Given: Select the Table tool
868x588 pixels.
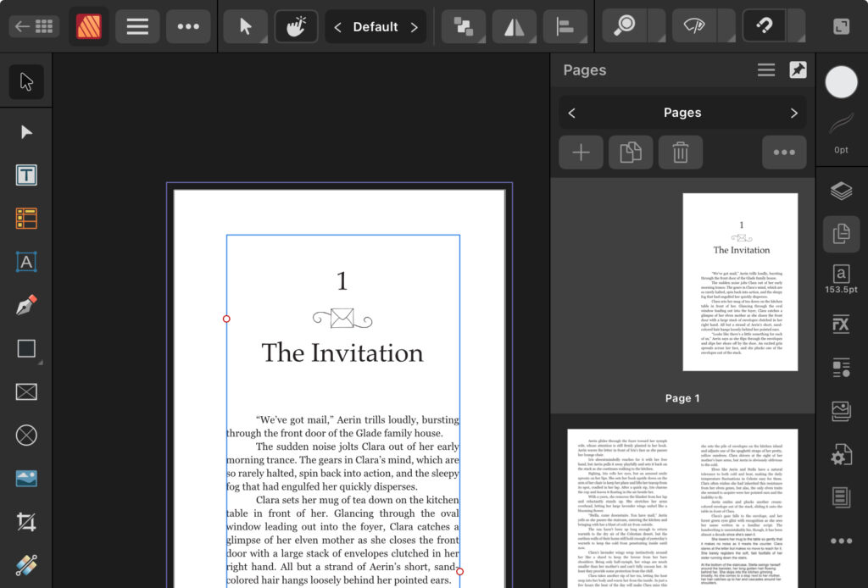Looking at the screenshot, I should (x=26, y=219).
